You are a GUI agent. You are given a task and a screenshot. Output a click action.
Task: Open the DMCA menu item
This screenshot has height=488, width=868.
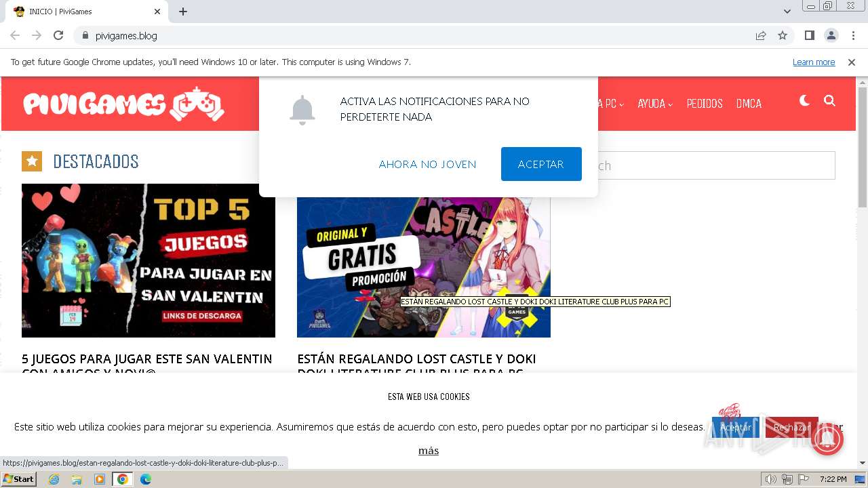tap(749, 104)
